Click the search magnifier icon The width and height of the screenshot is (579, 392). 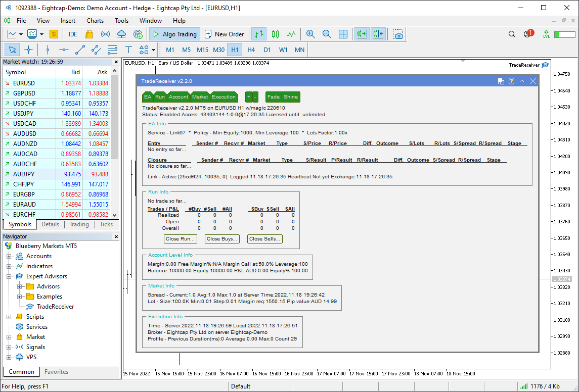512,34
